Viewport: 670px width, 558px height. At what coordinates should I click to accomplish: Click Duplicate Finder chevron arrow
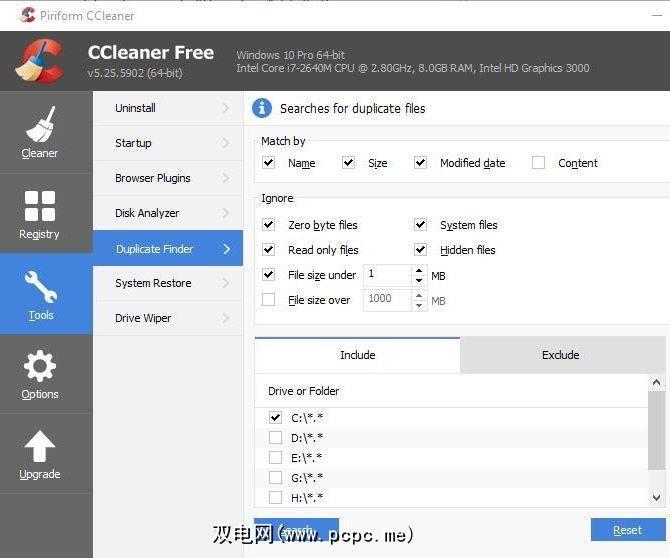pyautogui.click(x=226, y=249)
